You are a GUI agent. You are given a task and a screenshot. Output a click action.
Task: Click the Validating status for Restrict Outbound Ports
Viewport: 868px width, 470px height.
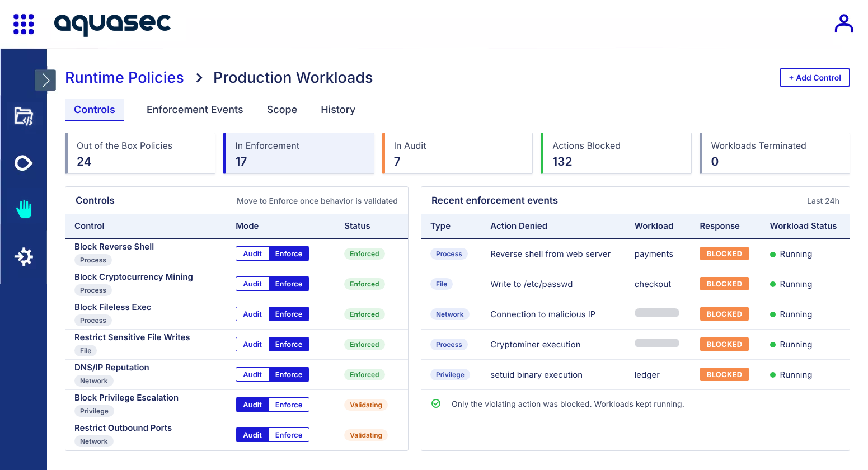click(366, 435)
